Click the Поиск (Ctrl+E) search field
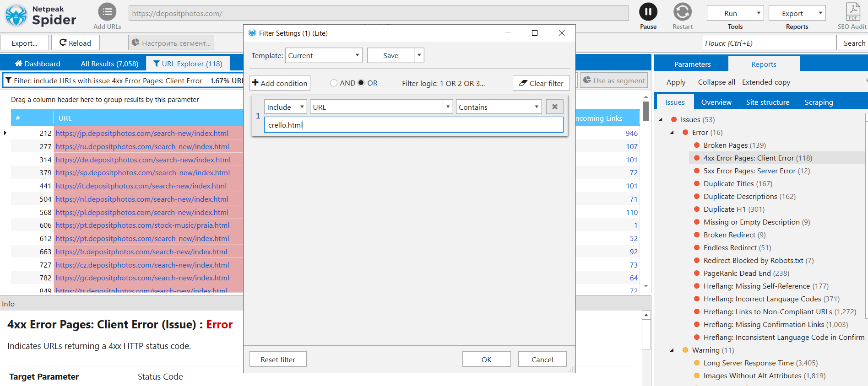This screenshot has height=386, width=868. point(769,43)
